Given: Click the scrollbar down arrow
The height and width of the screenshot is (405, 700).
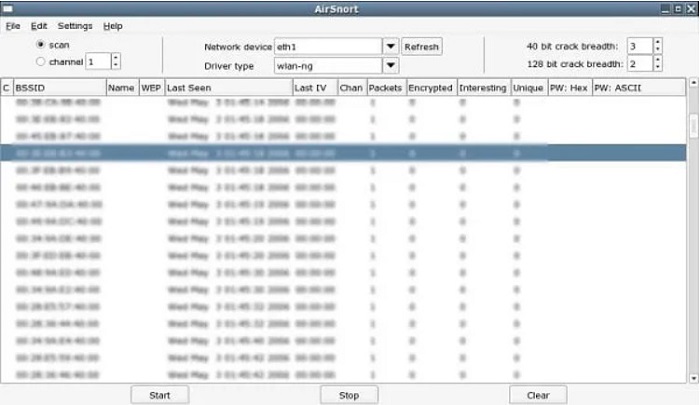Looking at the screenshot, I should (x=693, y=379).
